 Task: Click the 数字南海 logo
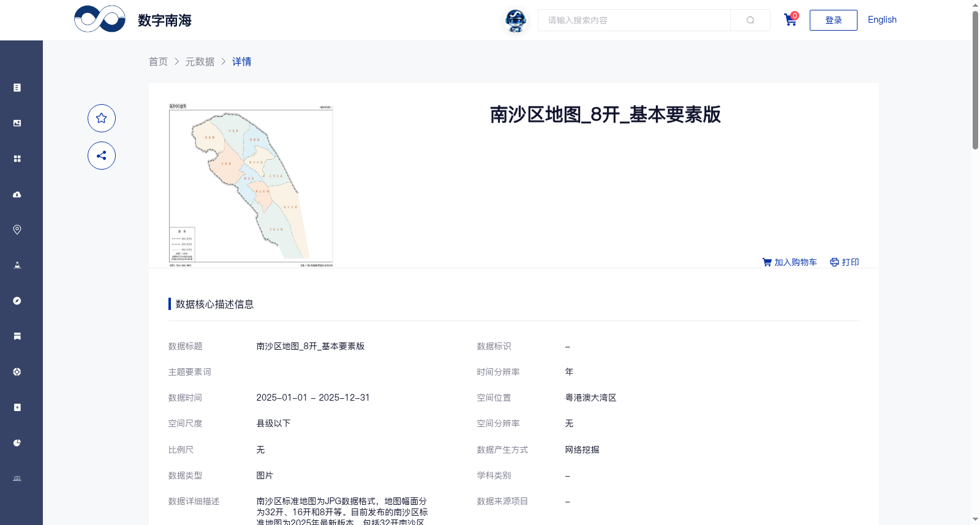(133, 20)
